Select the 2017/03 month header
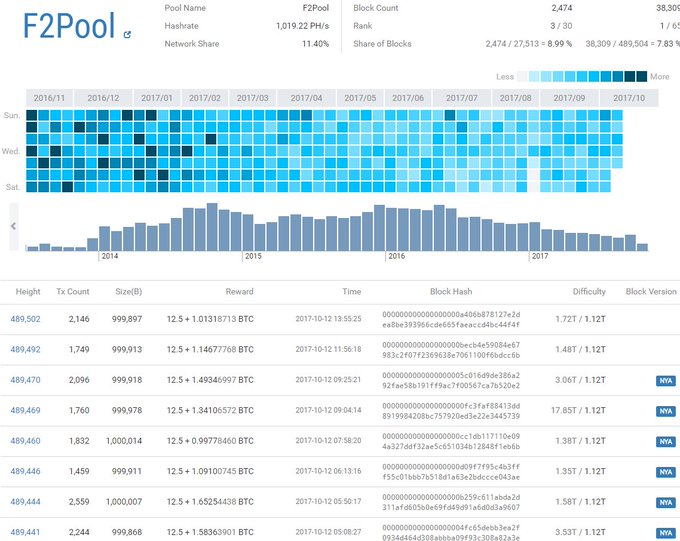This screenshot has height=541, width=680. tap(252, 98)
